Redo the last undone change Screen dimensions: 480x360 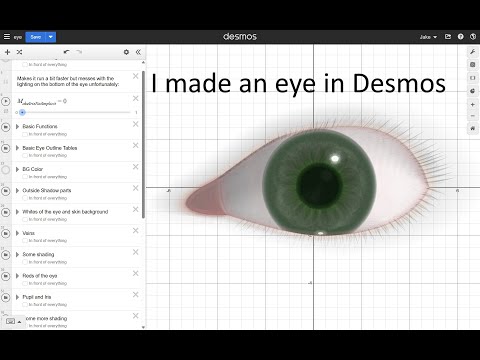(x=79, y=52)
